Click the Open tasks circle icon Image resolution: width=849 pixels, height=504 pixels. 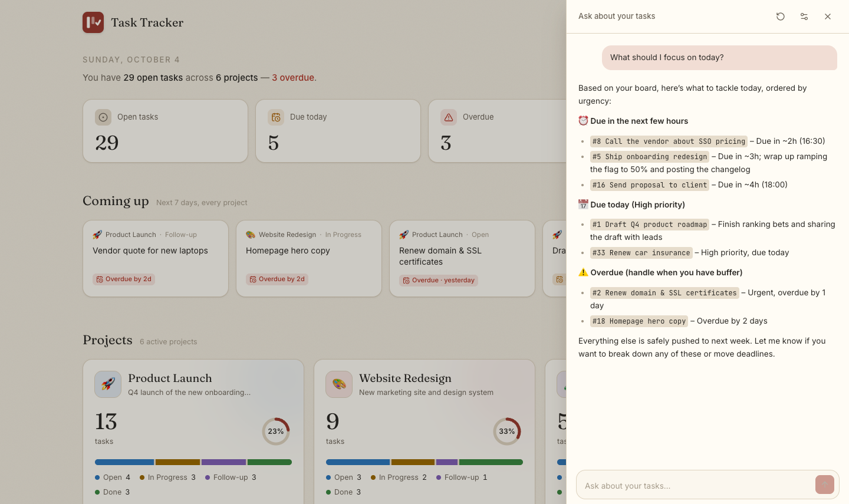(x=103, y=117)
